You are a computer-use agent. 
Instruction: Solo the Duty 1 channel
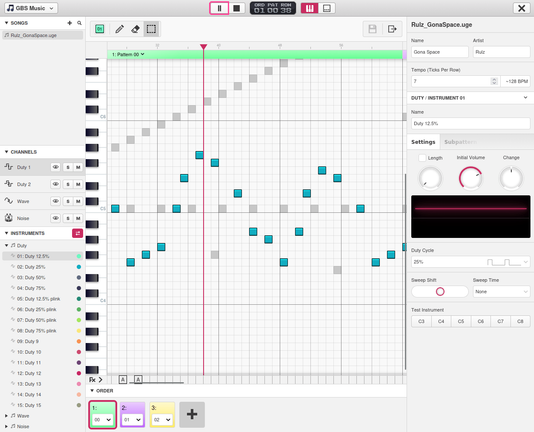[68, 167]
